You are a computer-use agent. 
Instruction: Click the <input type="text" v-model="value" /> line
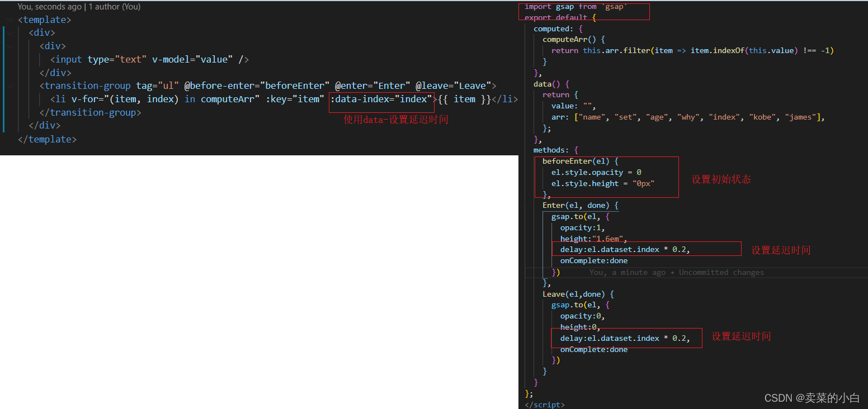150,60
